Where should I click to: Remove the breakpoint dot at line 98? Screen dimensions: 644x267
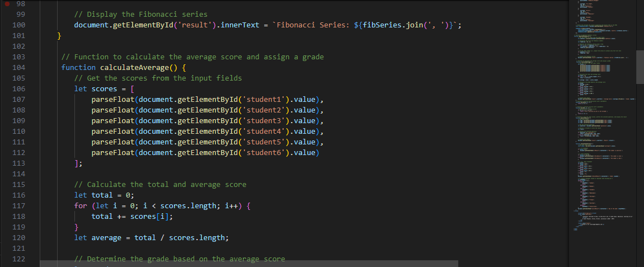click(x=7, y=4)
